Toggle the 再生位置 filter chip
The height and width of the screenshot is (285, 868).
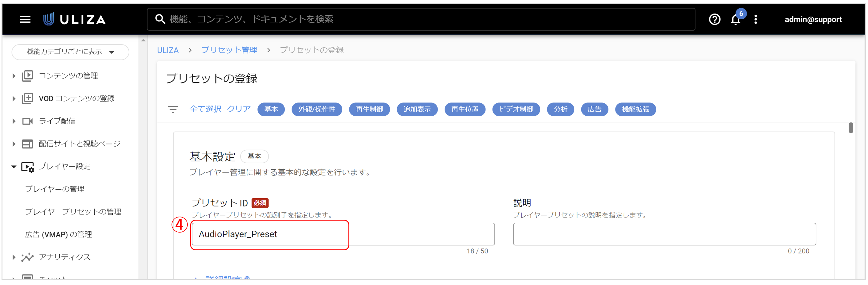(465, 109)
